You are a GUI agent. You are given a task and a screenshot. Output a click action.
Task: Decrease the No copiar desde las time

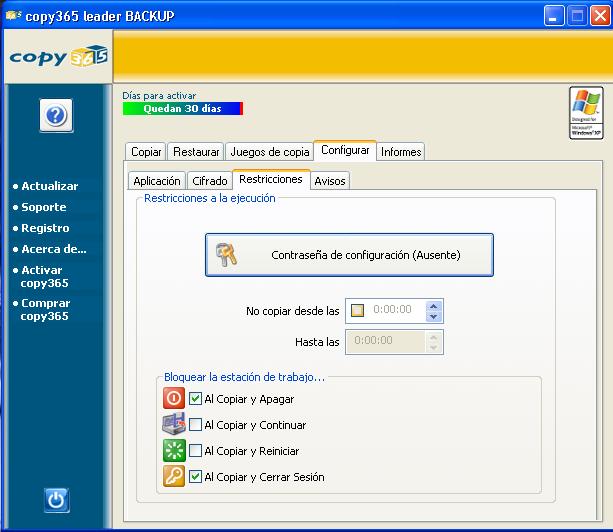(x=434, y=317)
